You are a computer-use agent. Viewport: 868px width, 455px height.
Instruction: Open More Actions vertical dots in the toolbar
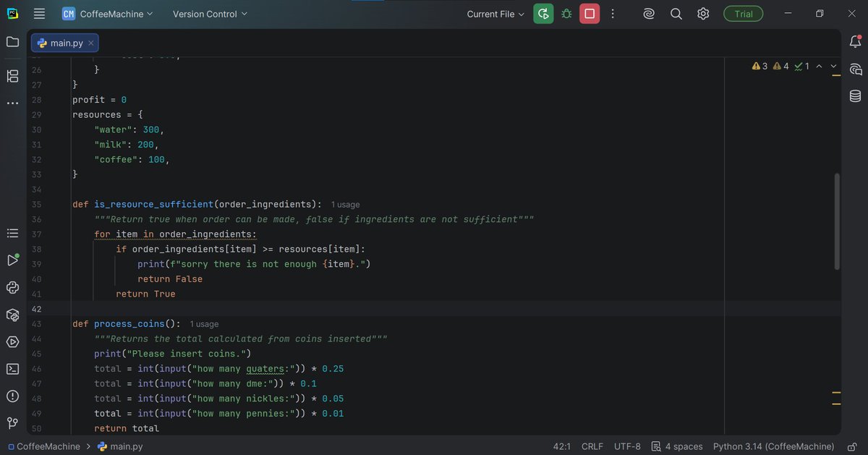[x=613, y=14]
